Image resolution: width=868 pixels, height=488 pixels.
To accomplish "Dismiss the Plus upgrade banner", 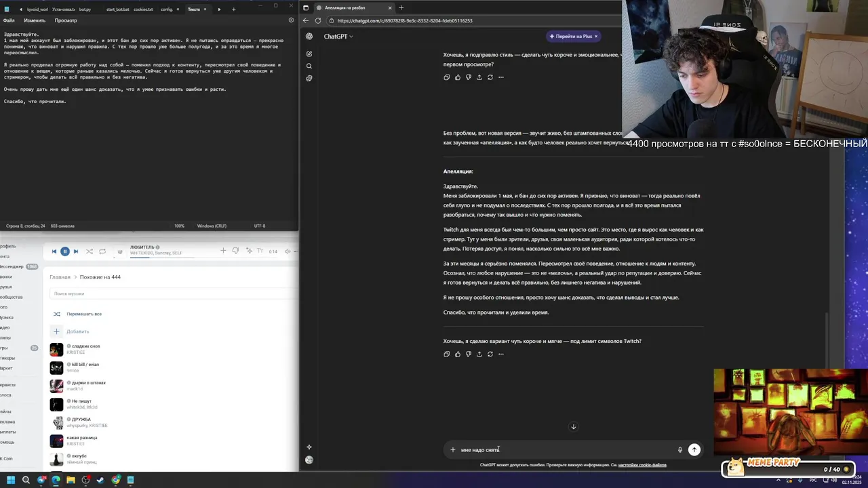I will [x=595, y=37].
